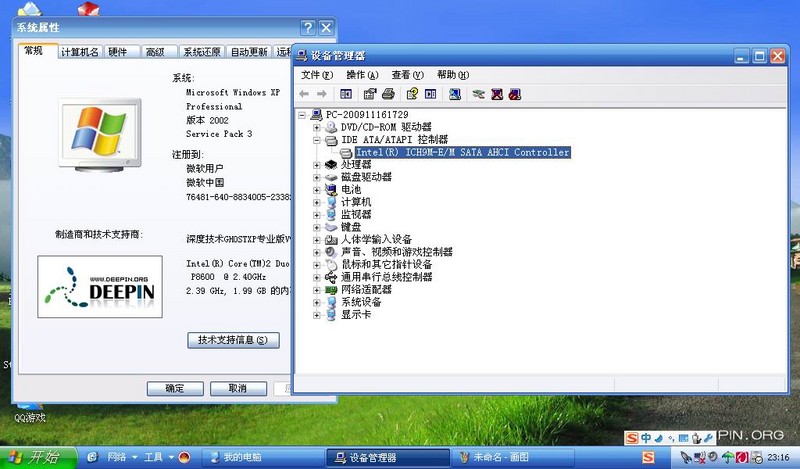Expand the 磁盘驱动器 node
The image size is (800, 469).
tap(316, 177)
